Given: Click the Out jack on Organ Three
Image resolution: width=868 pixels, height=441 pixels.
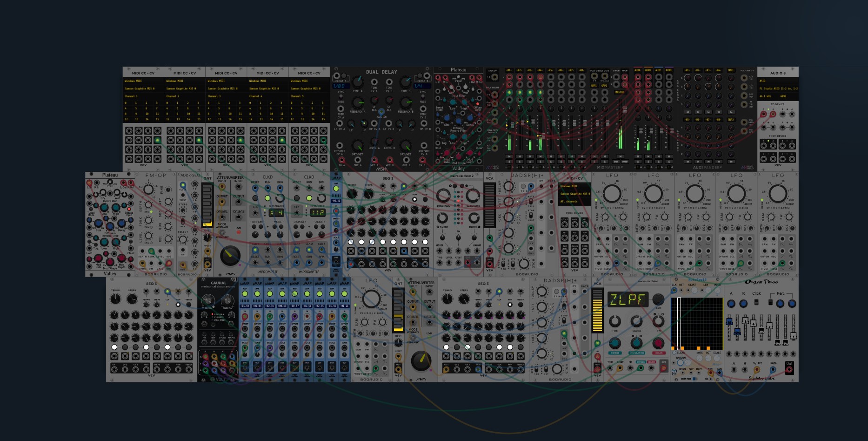Looking at the screenshot, I should pos(789,370).
